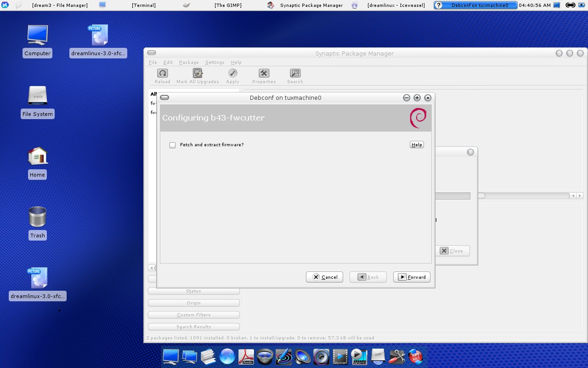Select bottom dreamlinux-3.0-xfc picture file on desktop
588x368 pixels.
(x=38, y=284)
